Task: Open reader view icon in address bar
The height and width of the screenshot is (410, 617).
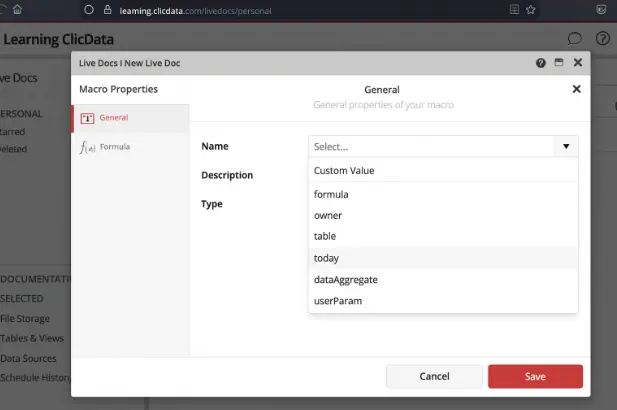Action: [x=514, y=9]
